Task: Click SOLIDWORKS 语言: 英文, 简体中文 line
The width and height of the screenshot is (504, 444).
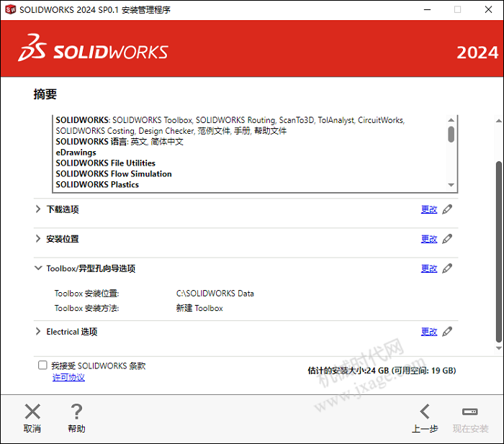Action: point(120,142)
